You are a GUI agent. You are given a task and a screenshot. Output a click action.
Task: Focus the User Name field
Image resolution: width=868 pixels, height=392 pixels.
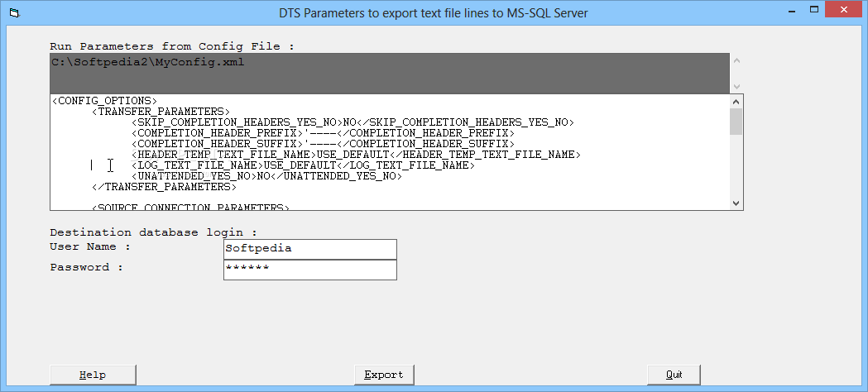pos(310,249)
